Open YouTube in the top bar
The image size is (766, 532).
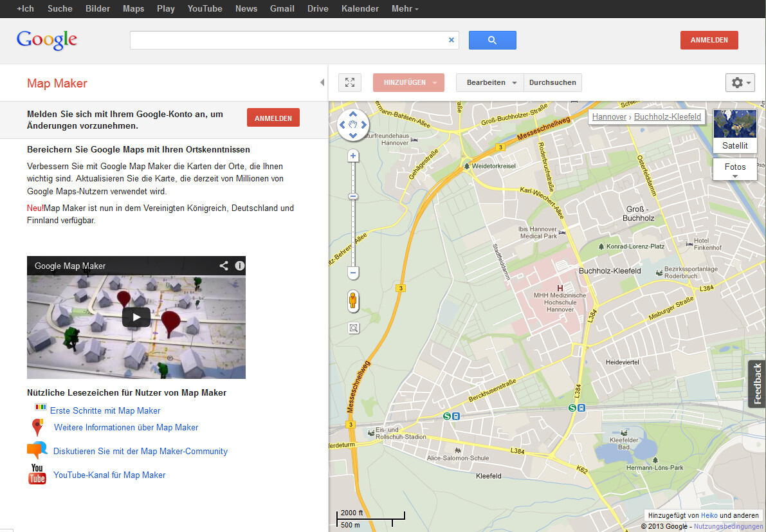(205, 9)
